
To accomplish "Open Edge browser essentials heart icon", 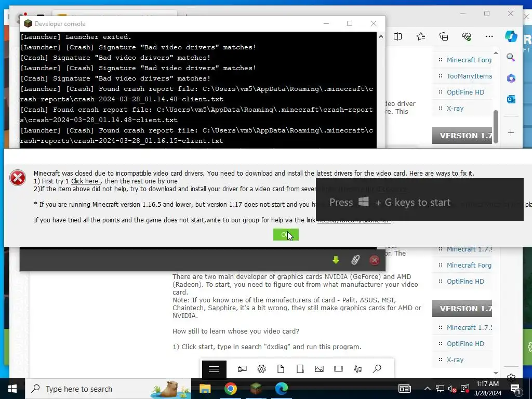I will 467,36.
